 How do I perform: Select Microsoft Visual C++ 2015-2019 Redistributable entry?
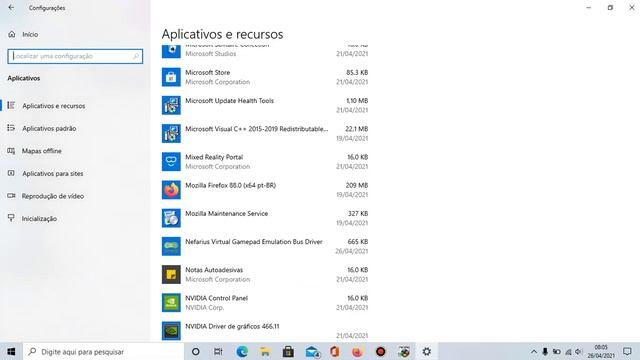pyautogui.click(x=256, y=129)
